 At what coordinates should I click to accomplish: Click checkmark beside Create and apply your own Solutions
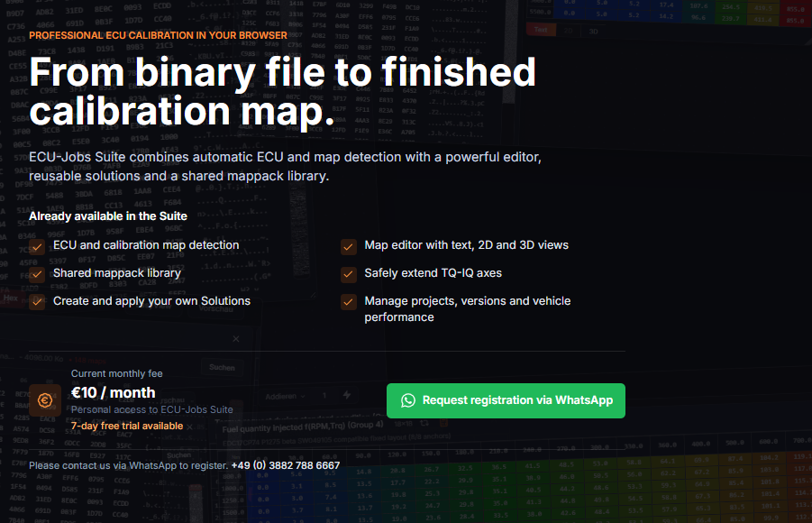click(37, 302)
